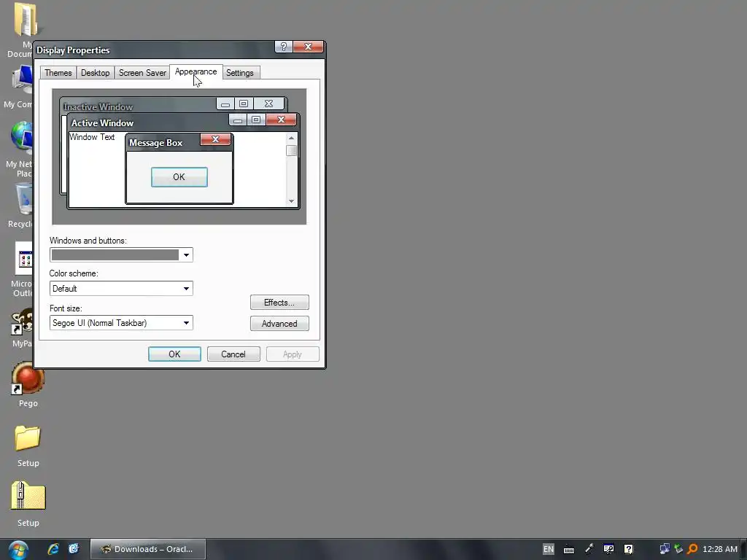Click second quick launch icon beside Explorer
This screenshot has height=560, width=747.
click(74, 549)
